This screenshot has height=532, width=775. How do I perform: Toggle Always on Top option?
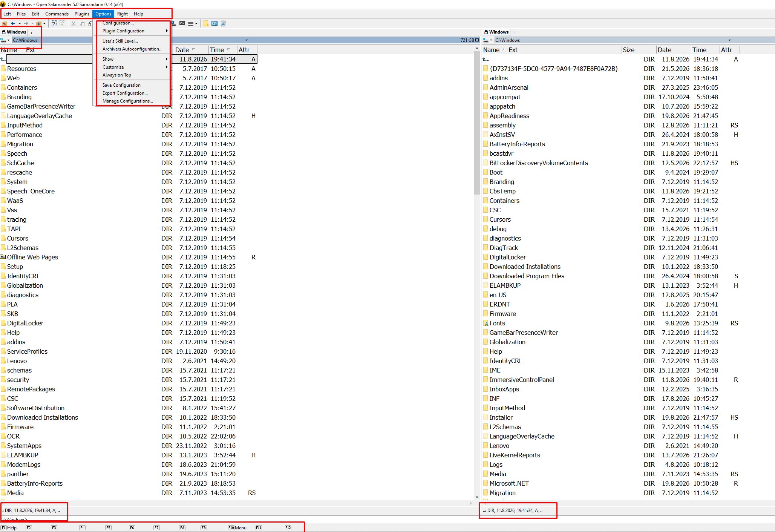click(117, 75)
